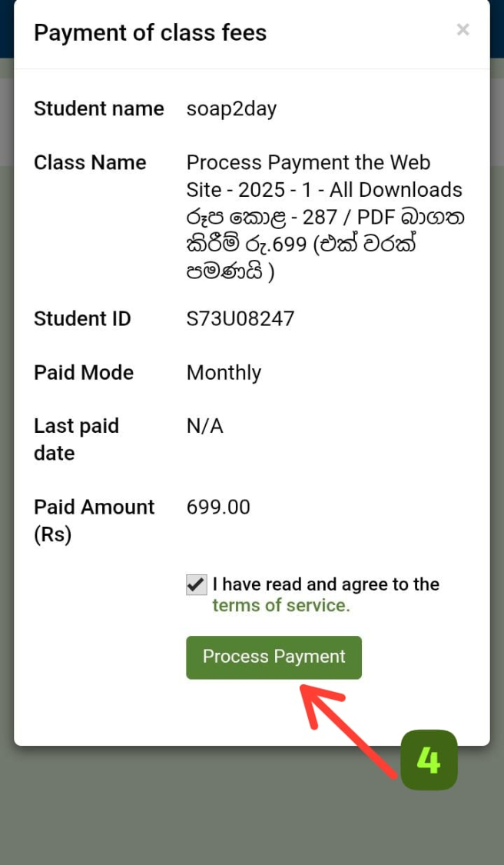Screen dimensions: 504x865
Task: Select the student name value soap2day
Action: 231,108
